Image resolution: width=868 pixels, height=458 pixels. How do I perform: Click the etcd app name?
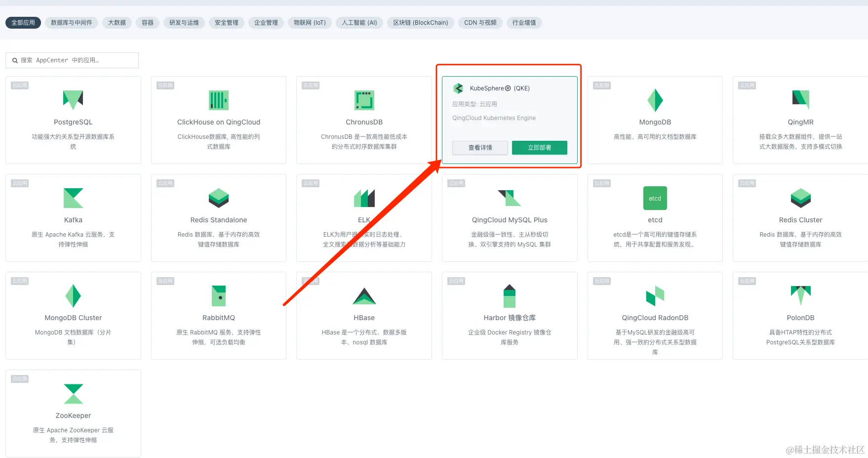[655, 220]
